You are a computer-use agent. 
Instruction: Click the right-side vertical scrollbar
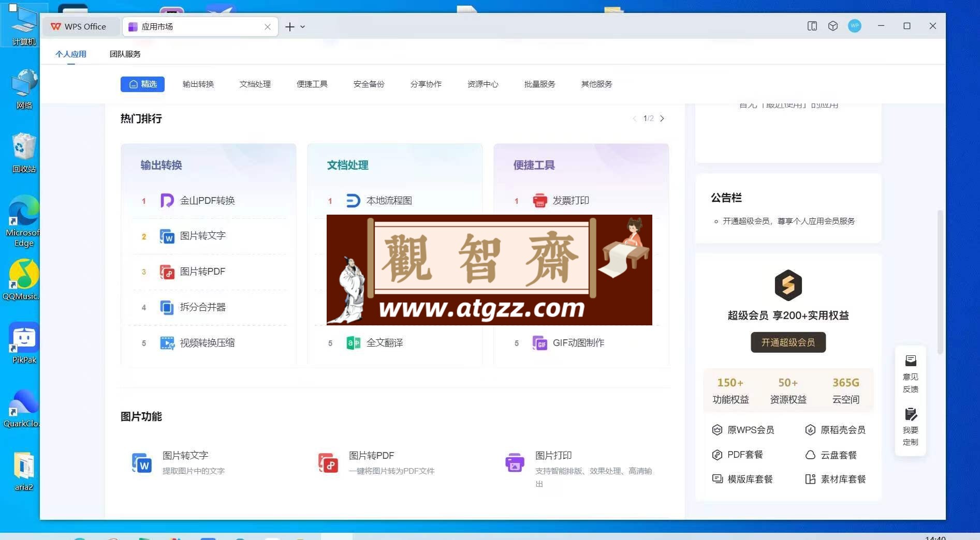940,282
